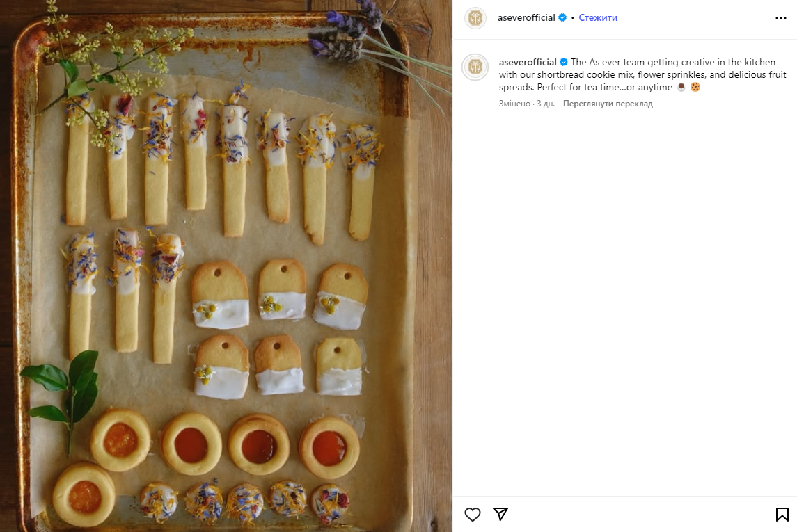
Task: Click the profile avatar beside the caption
Action: 475,67
